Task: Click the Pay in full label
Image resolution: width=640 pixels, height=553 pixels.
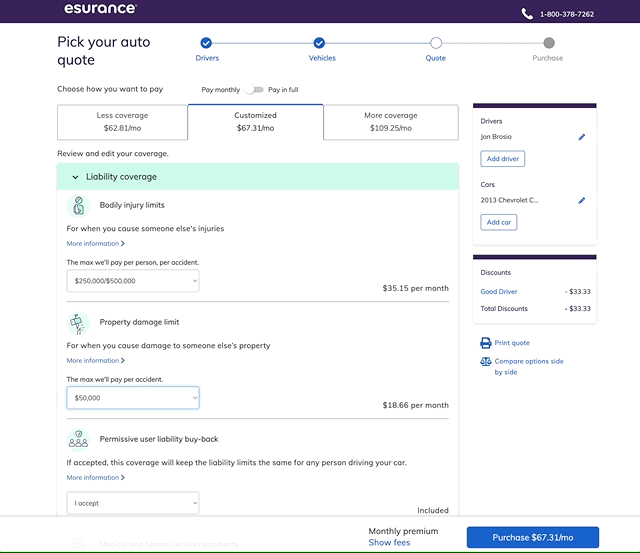Action: pyautogui.click(x=283, y=90)
